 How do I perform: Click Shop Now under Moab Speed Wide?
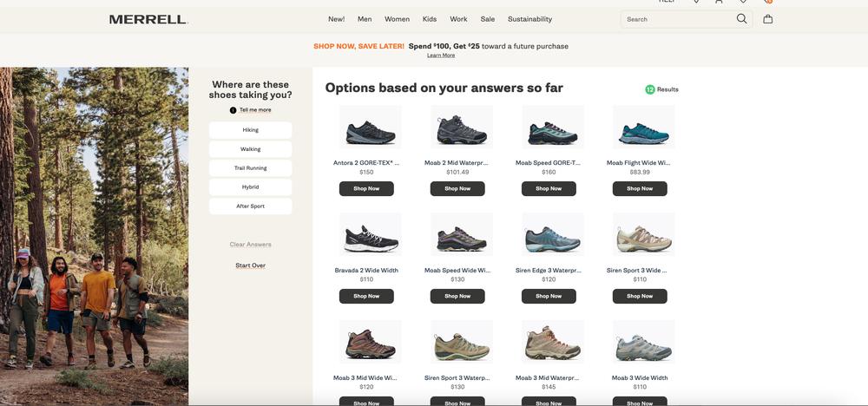pyautogui.click(x=457, y=296)
